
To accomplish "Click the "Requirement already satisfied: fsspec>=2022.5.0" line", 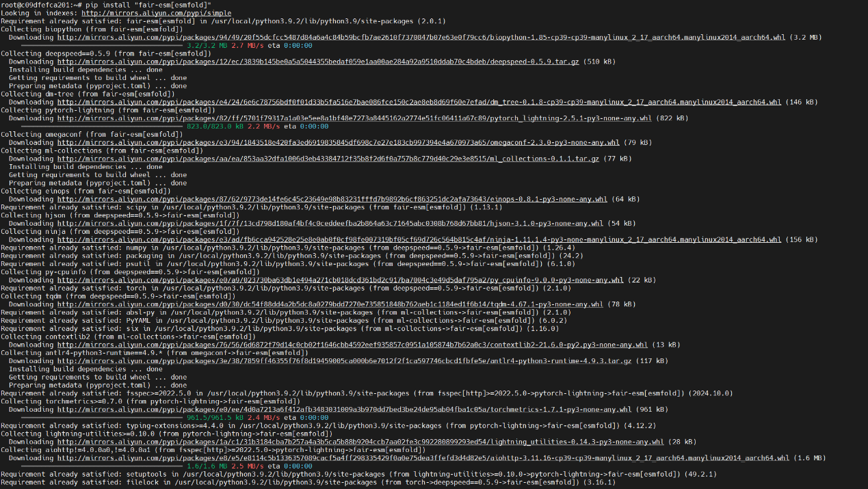I will pyautogui.click(x=367, y=393).
